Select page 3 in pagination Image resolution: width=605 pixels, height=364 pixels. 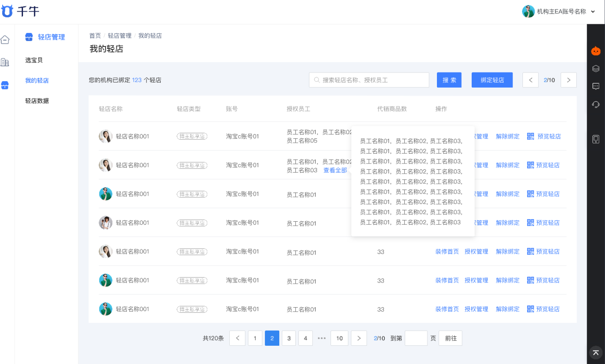point(289,338)
